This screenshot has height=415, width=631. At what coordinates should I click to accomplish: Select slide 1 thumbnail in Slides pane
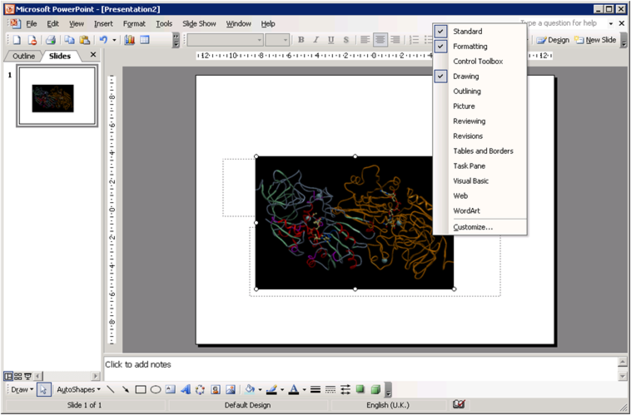pyautogui.click(x=57, y=97)
